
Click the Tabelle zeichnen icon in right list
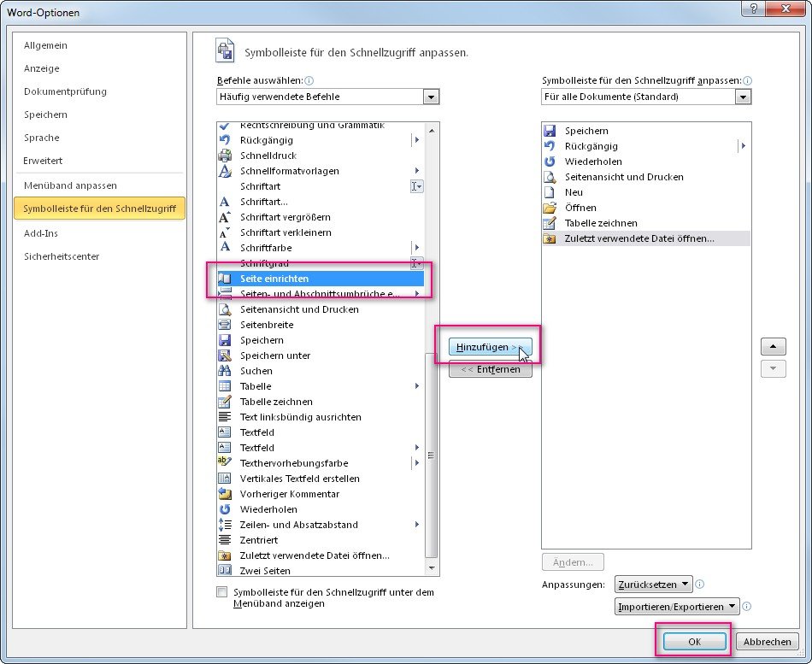[x=550, y=223]
